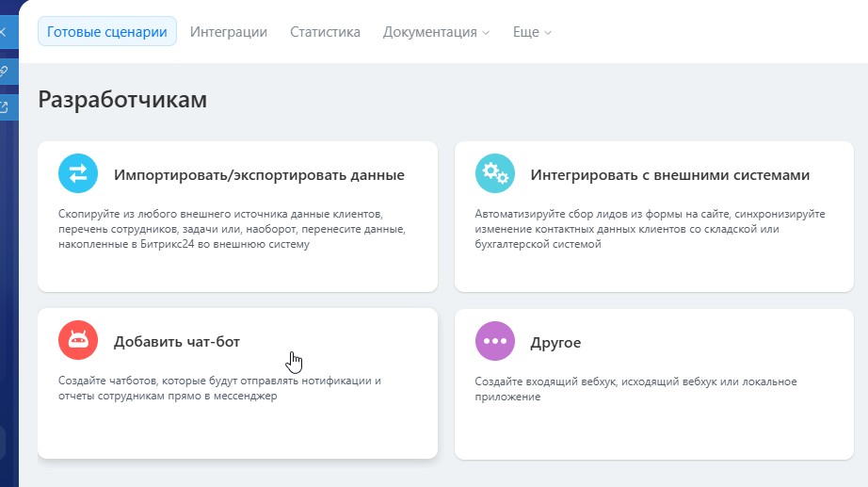Open the Статистика tab

[x=325, y=32]
